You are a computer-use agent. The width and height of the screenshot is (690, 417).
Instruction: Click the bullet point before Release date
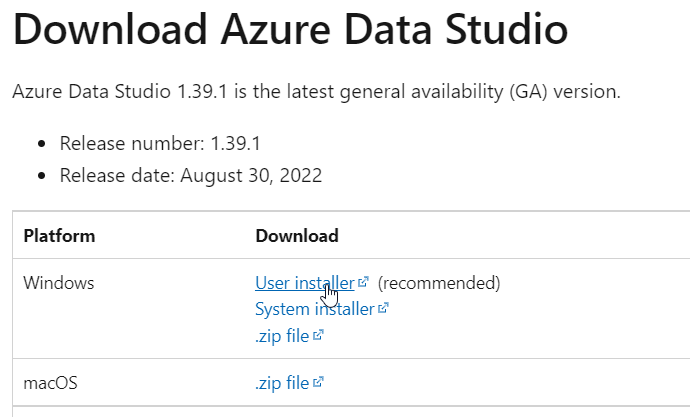[x=41, y=177]
